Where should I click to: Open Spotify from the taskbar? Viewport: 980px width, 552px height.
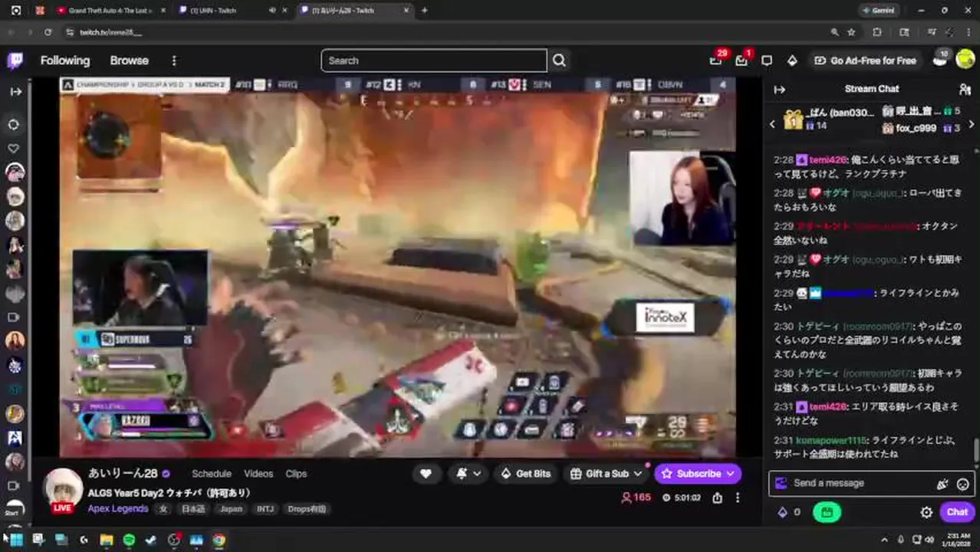[x=129, y=540]
